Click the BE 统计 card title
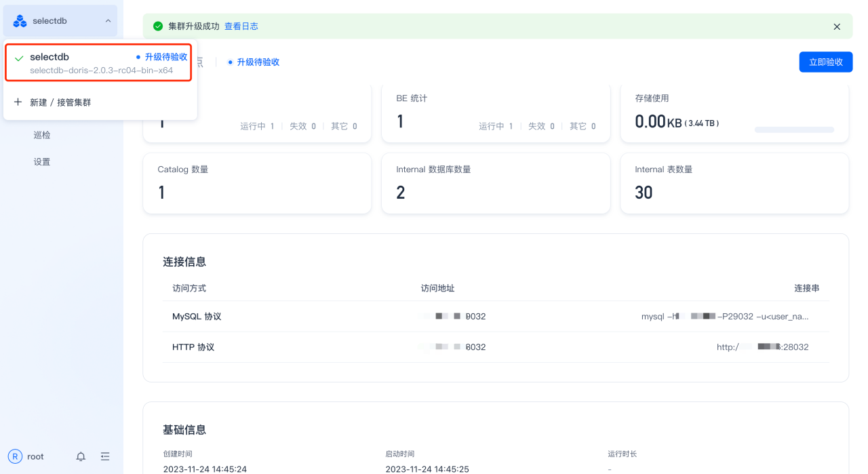The height and width of the screenshot is (474, 868). coord(412,98)
